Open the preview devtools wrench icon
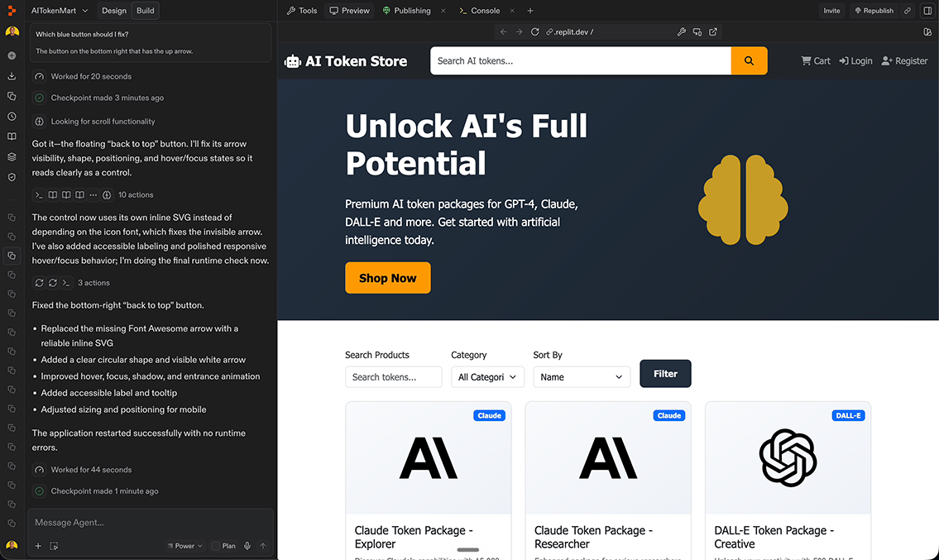Viewport: 939px width, 560px height. (x=682, y=31)
